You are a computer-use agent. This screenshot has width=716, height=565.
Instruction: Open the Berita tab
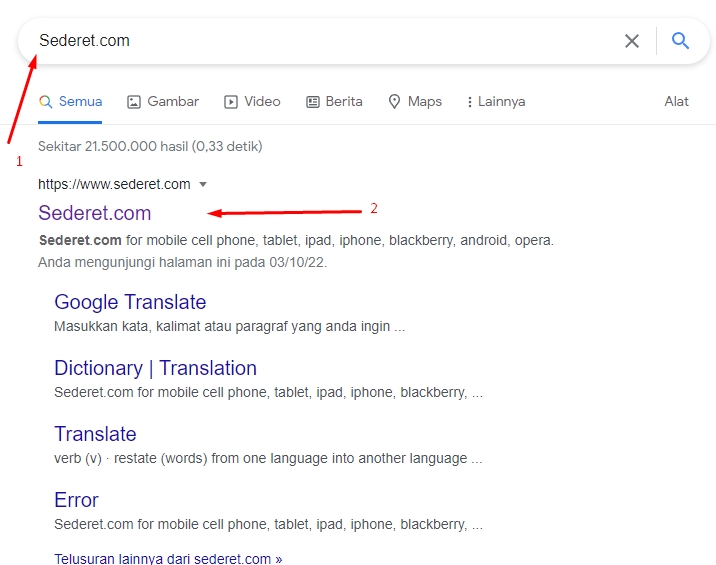point(334,101)
